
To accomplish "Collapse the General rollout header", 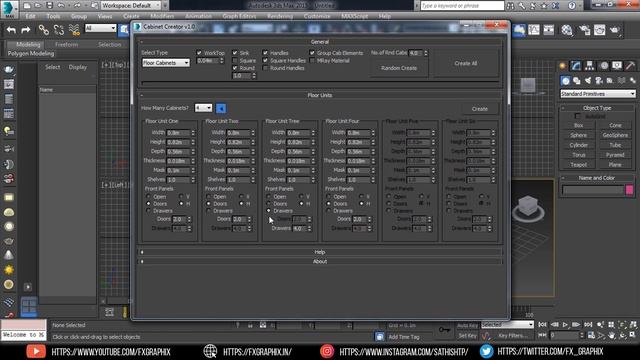I will tap(320, 42).
